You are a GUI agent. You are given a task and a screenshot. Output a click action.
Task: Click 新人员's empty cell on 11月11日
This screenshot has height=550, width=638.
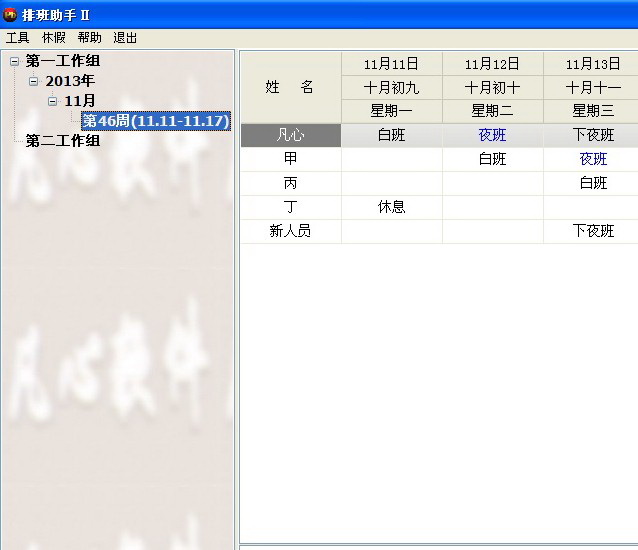pos(391,231)
